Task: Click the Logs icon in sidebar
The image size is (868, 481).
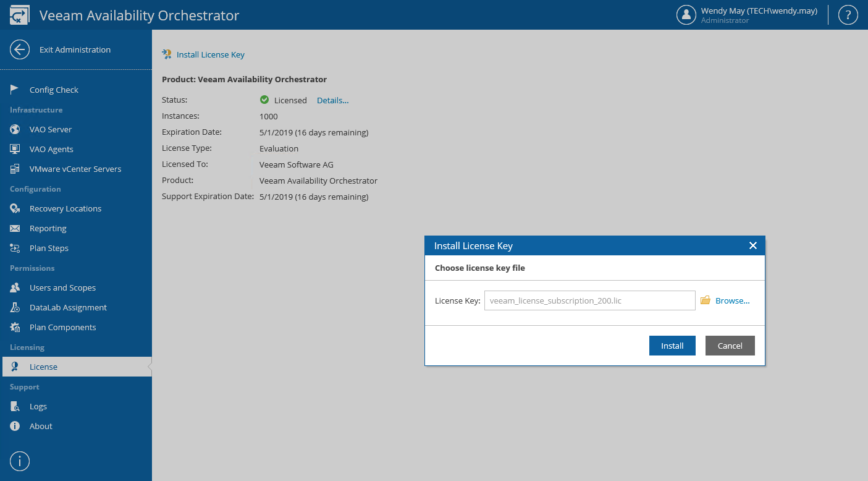Action: [x=15, y=406]
